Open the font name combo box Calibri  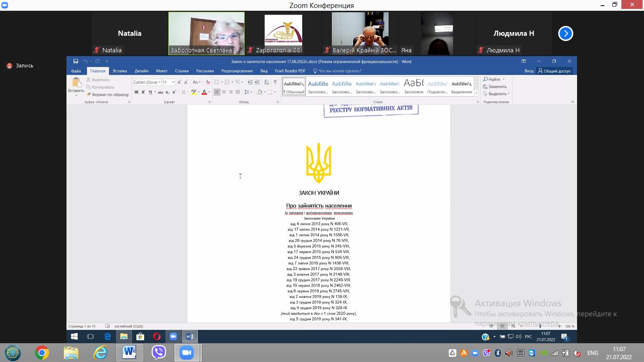(147, 82)
